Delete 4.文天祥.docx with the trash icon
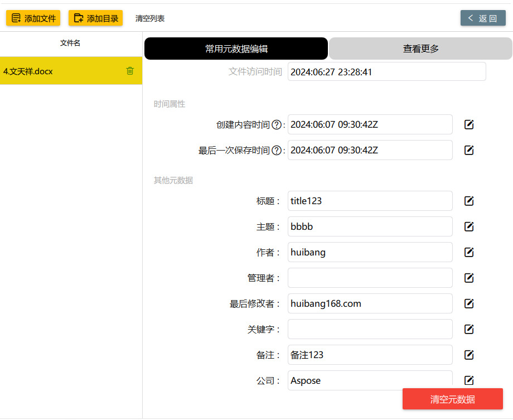513x420 pixels. [130, 71]
